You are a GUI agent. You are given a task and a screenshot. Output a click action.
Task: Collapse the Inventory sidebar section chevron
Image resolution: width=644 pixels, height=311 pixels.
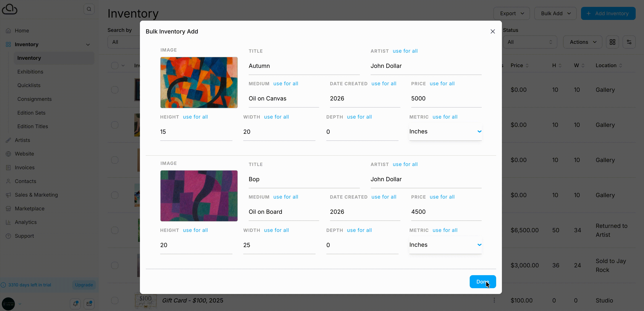[88, 45]
